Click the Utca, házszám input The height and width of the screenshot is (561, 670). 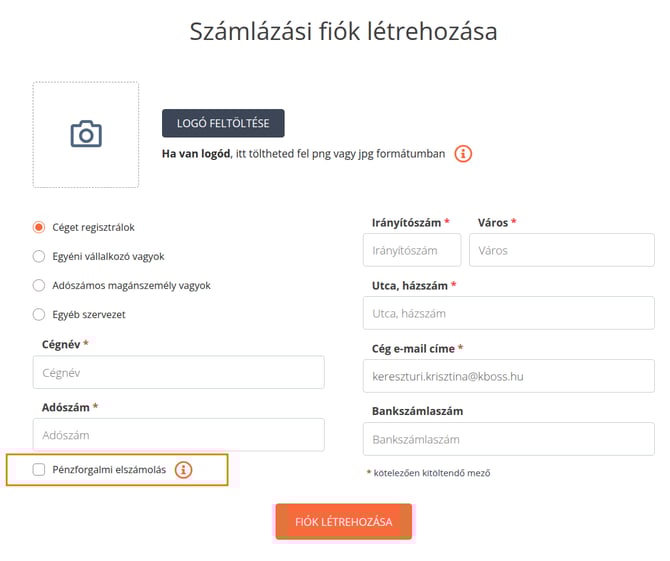508,313
